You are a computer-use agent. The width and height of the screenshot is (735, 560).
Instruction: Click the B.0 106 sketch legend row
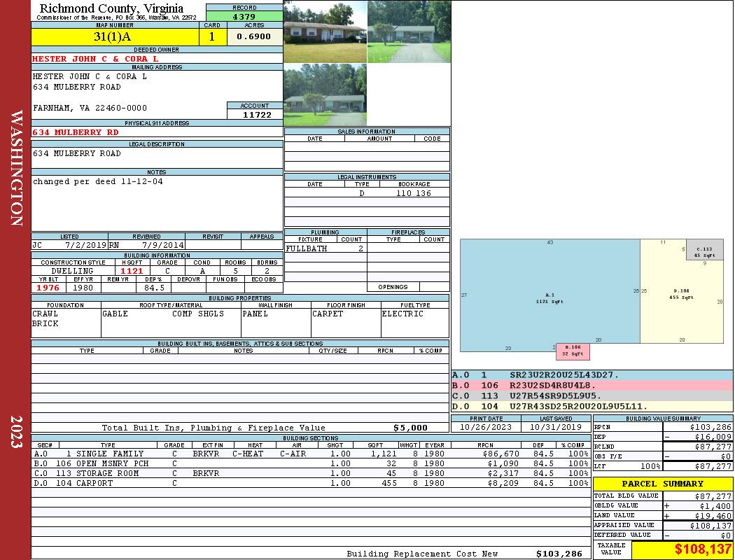[x=591, y=386]
